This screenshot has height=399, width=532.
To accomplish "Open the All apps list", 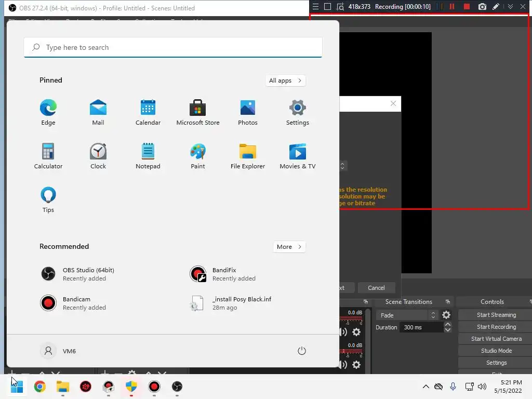I will point(285,81).
